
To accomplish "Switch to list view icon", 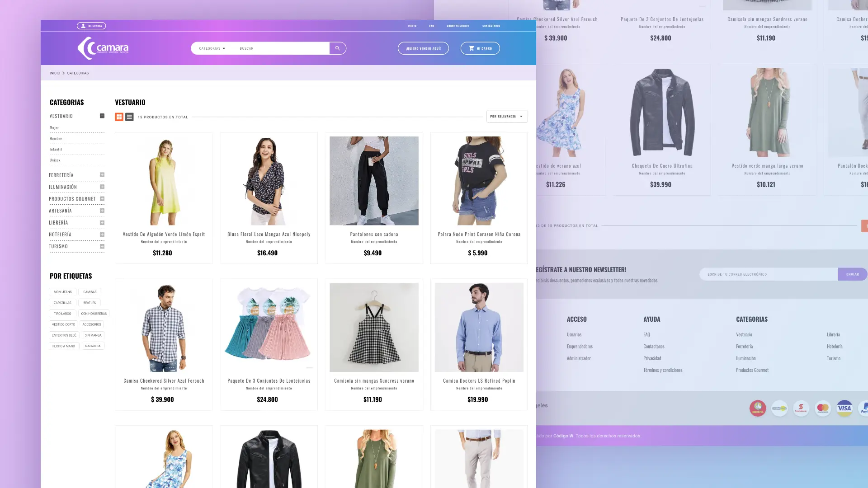I will (129, 117).
